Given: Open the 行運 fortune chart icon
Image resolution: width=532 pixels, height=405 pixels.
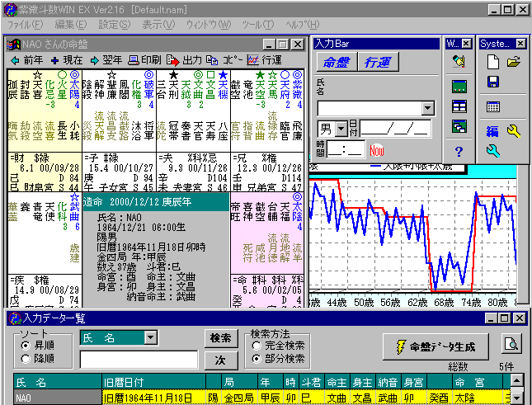Looking at the screenshot, I should 252,60.
